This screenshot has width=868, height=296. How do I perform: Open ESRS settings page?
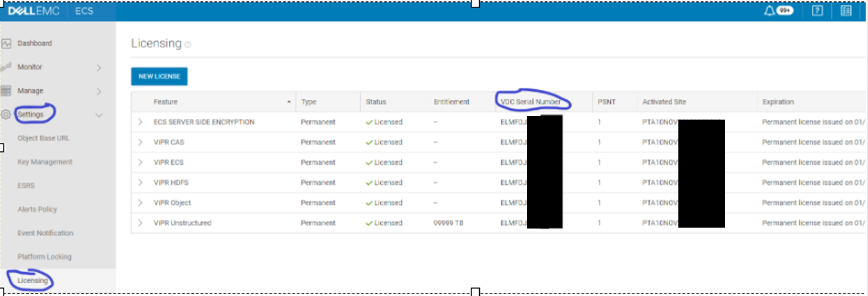[x=26, y=186]
